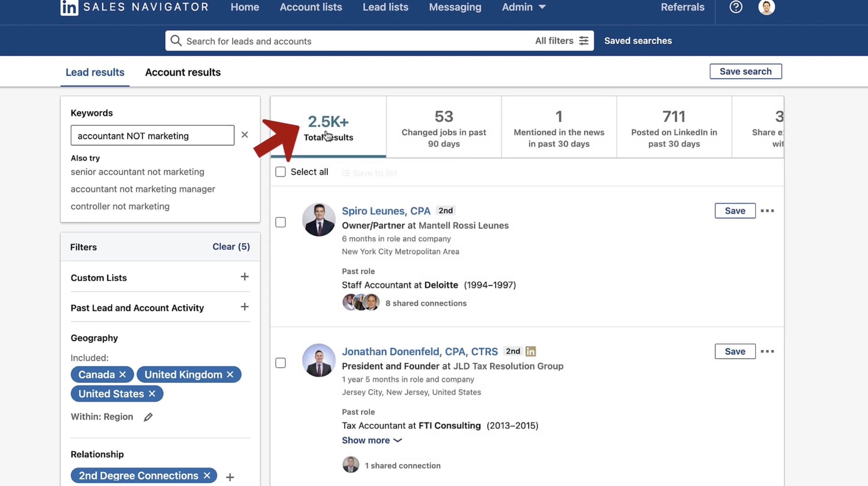
Task: Click the search magnifier icon
Action: [x=176, y=41]
